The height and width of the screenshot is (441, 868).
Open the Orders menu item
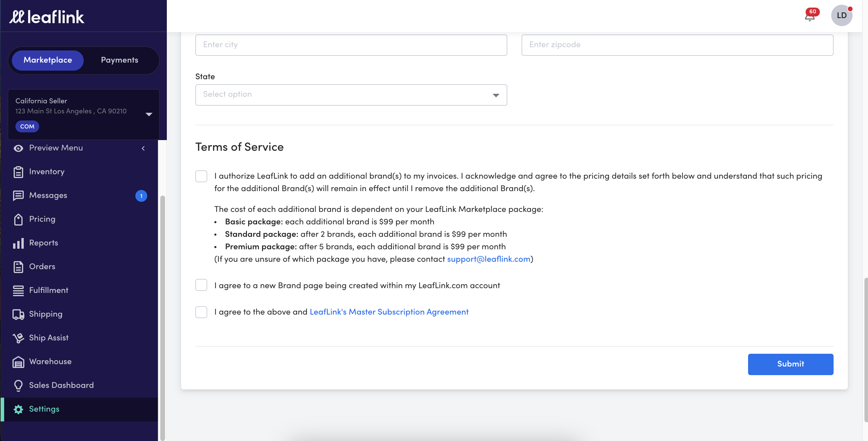[80, 267]
